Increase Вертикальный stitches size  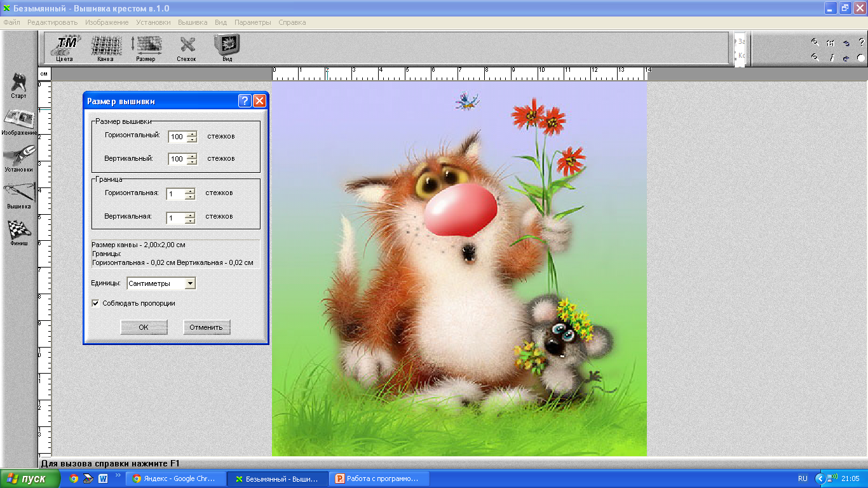[192, 156]
